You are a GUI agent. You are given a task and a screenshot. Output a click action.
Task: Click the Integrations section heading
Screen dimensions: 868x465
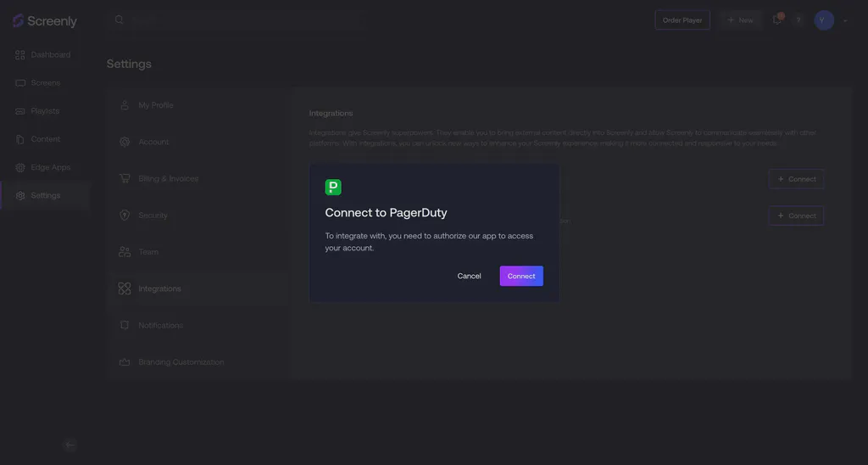pos(331,113)
